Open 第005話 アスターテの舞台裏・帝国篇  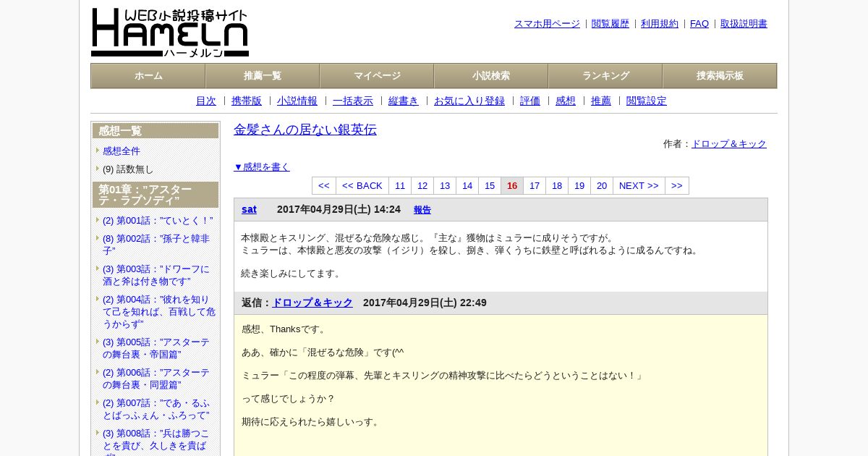(156, 348)
